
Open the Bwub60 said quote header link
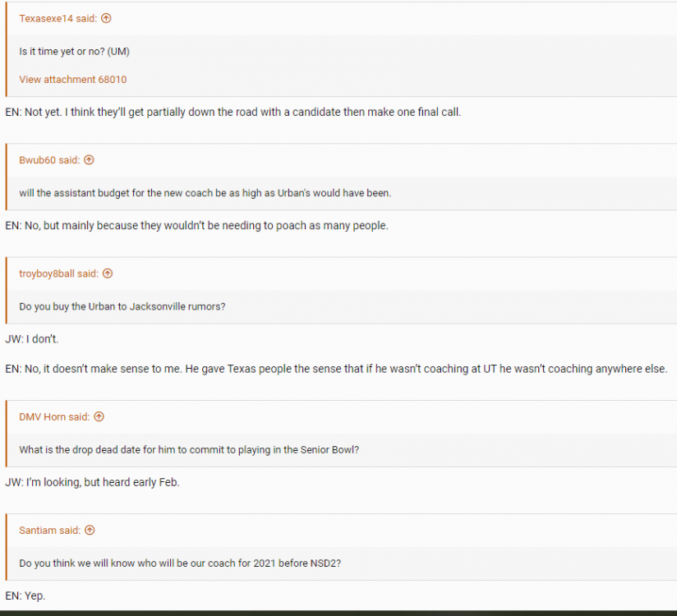[49, 160]
